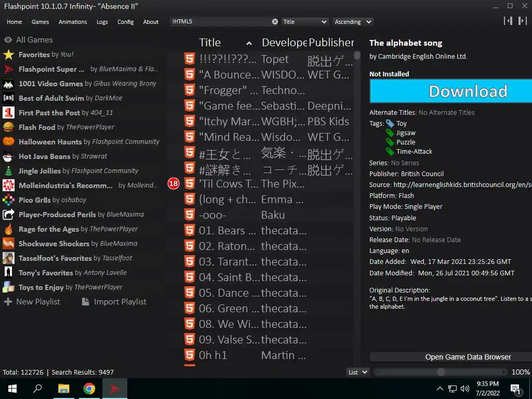Select Molleindustria's Recommendations playlist icon
Viewport: 532px width, 399px height.
click(8, 185)
